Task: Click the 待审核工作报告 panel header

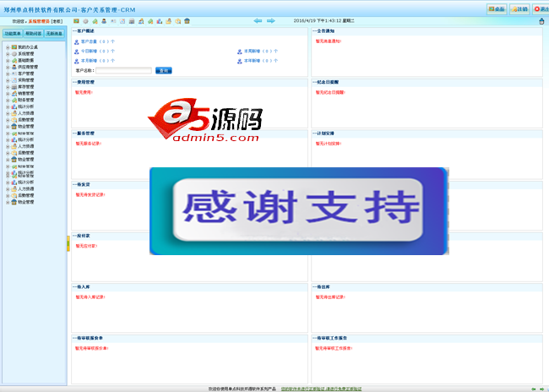Action: (427, 338)
